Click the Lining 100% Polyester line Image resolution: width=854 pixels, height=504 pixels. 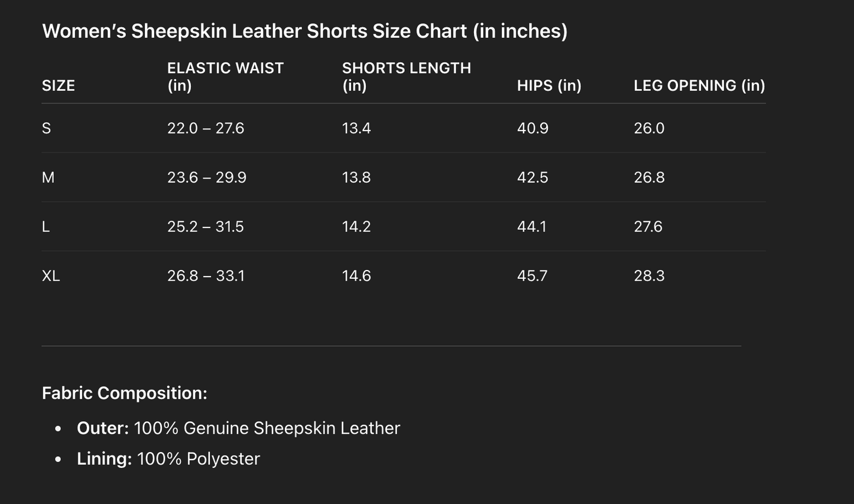tap(168, 459)
